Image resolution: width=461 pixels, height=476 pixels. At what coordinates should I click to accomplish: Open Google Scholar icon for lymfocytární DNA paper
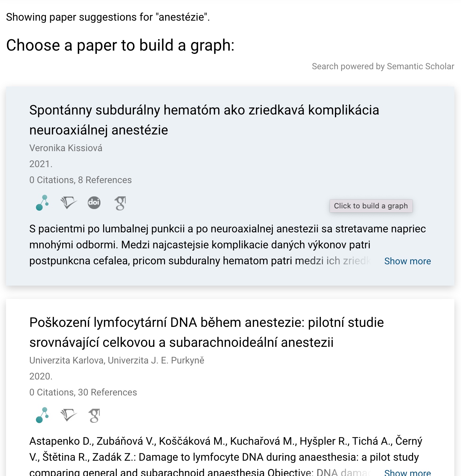pos(94,415)
